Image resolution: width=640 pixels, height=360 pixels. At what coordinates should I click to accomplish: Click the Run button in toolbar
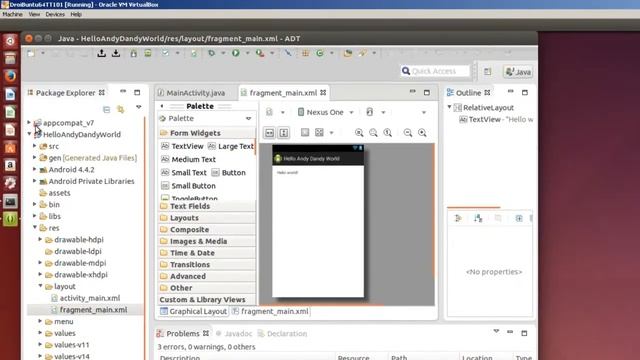click(x=236, y=53)
